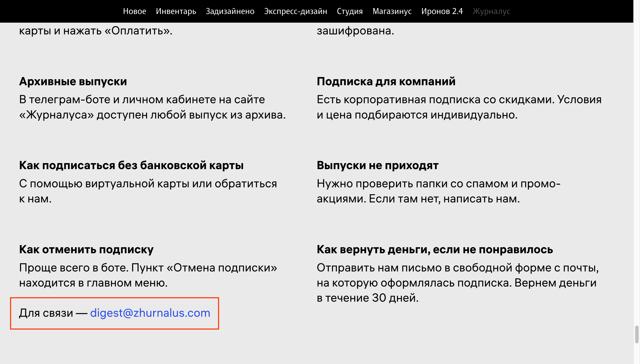The width and height of the screenshot is (640, 364).
Task: Select «Задизайнено» in the top menu
Action: point(230,11)
